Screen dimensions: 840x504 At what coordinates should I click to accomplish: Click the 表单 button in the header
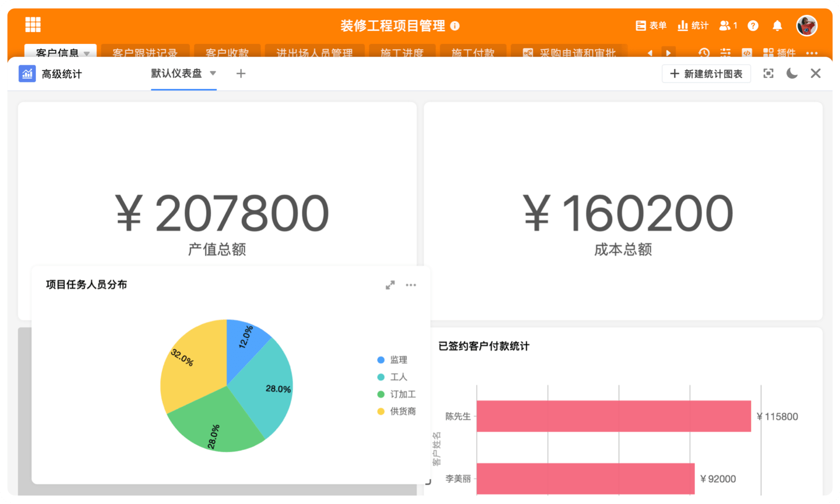pos(651,26)
